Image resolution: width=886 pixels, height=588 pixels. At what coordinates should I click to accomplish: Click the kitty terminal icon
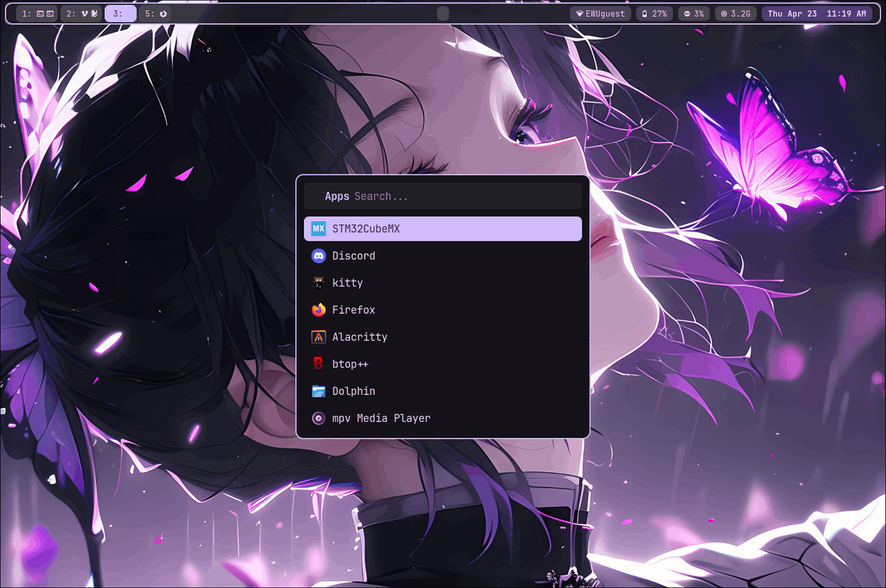[318, 283]
